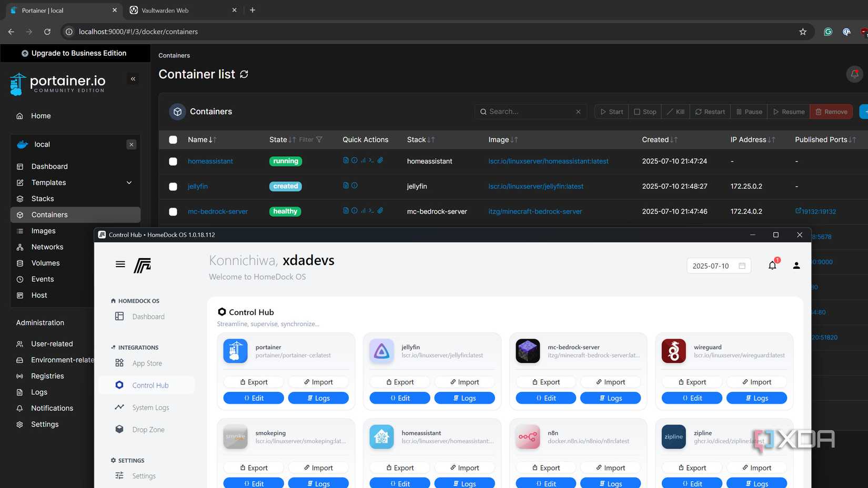Open exec console for mc-bedrock-server row
Viewport: 868px width, 488px height.
pyautogui.click(x=371, y=211)
